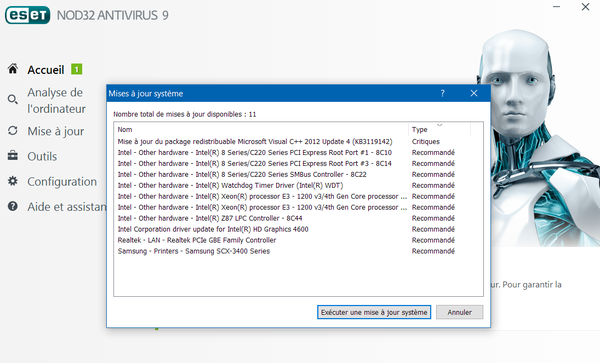Open the Outils section
The height and width of the screenshot is (363, 600).
(42, 156)
